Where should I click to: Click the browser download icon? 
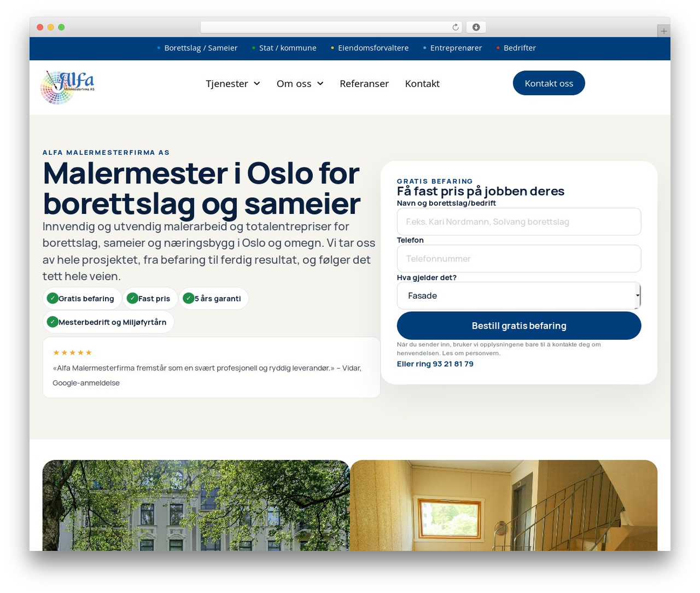[476, 27]
